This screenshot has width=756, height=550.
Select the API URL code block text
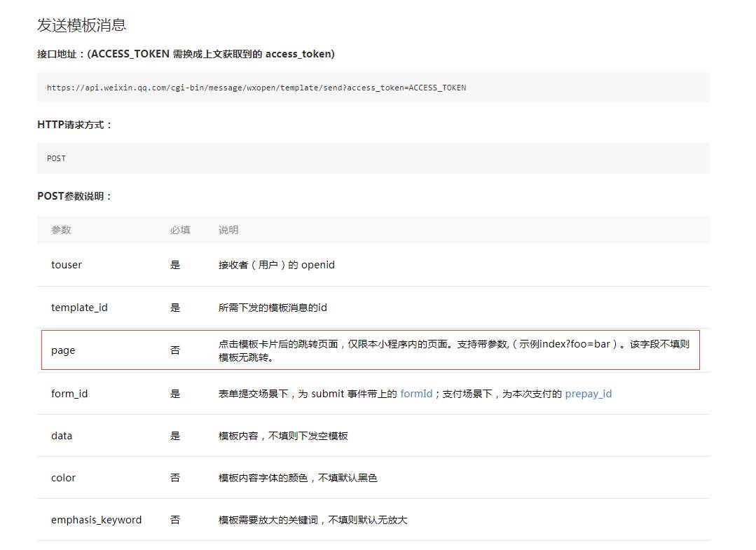(256, 88)
